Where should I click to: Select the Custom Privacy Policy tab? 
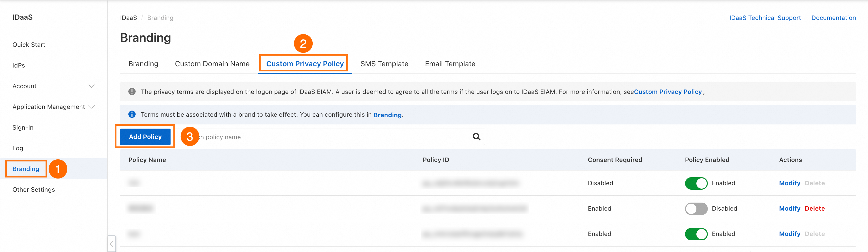(x=305, y=64)
